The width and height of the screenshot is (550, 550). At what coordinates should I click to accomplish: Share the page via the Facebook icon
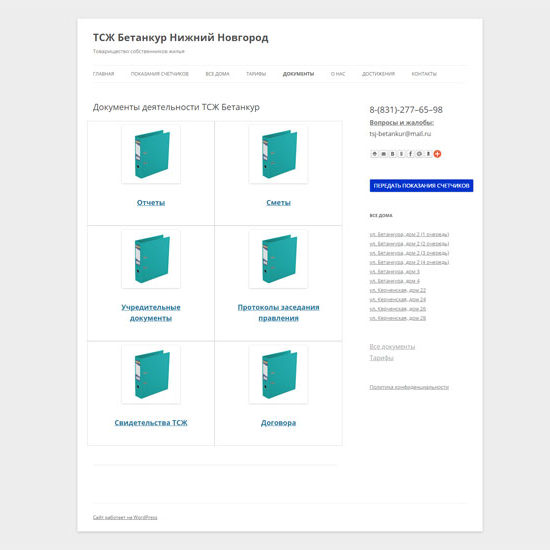coord(410,154)
